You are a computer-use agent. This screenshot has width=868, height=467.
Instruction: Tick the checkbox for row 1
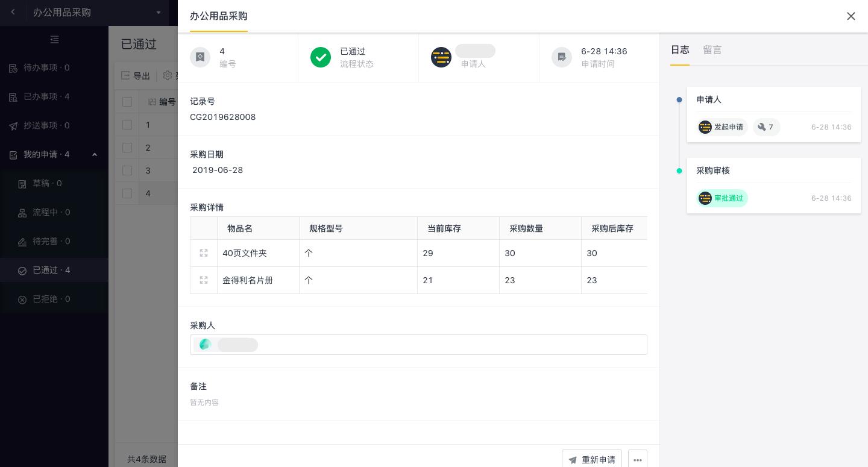pyautogui.click(x=127, y=125)
